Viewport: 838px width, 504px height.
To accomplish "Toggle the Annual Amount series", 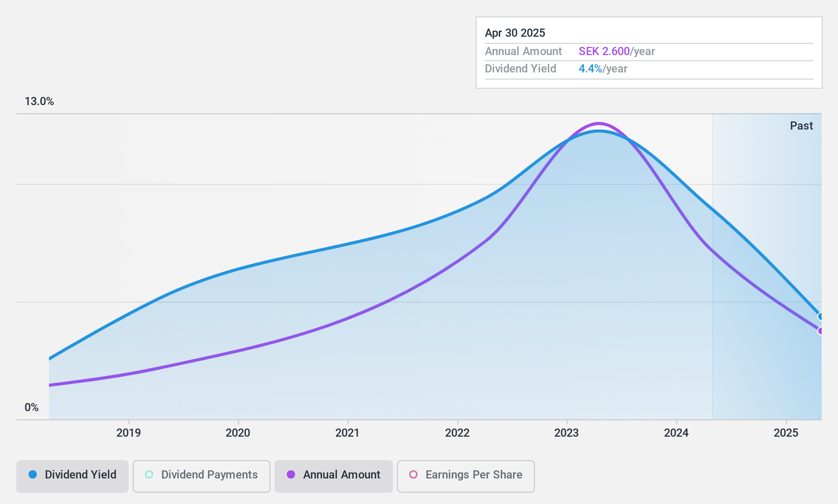I will [333, 476].
